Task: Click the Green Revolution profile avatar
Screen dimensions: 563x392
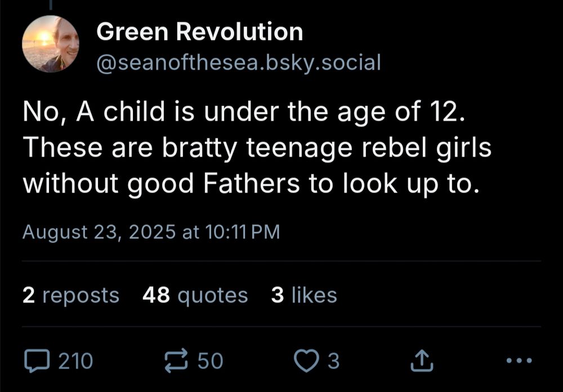Action: pyautogui.click(x=50, y=44)
